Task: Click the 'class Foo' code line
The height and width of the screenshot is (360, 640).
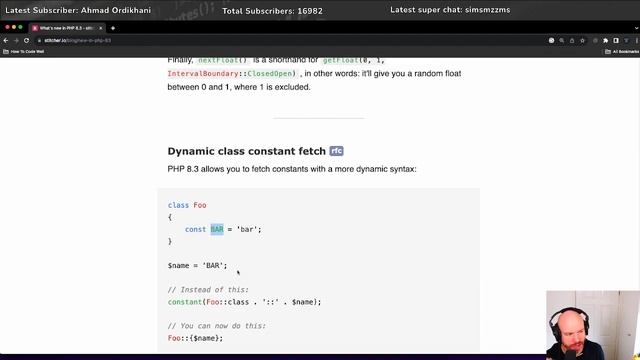Action: click(187, 205)
